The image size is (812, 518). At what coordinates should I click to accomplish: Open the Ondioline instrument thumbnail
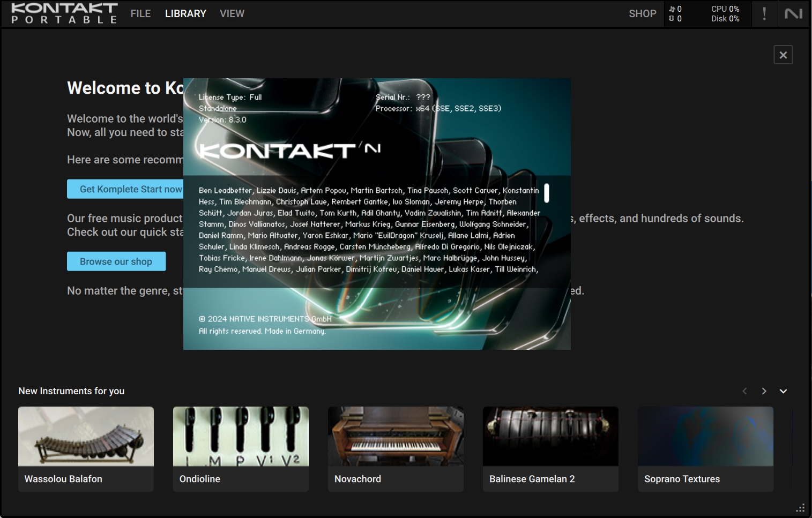241,436
